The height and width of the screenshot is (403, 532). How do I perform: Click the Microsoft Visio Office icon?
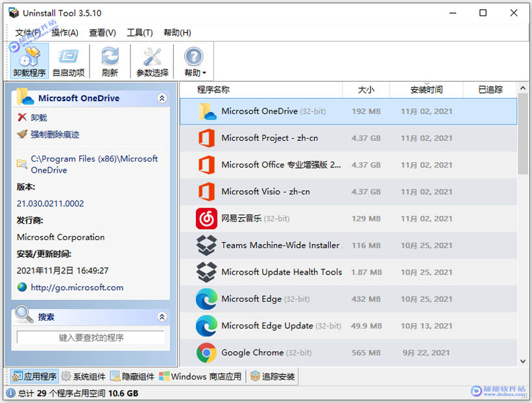[206, 192]
